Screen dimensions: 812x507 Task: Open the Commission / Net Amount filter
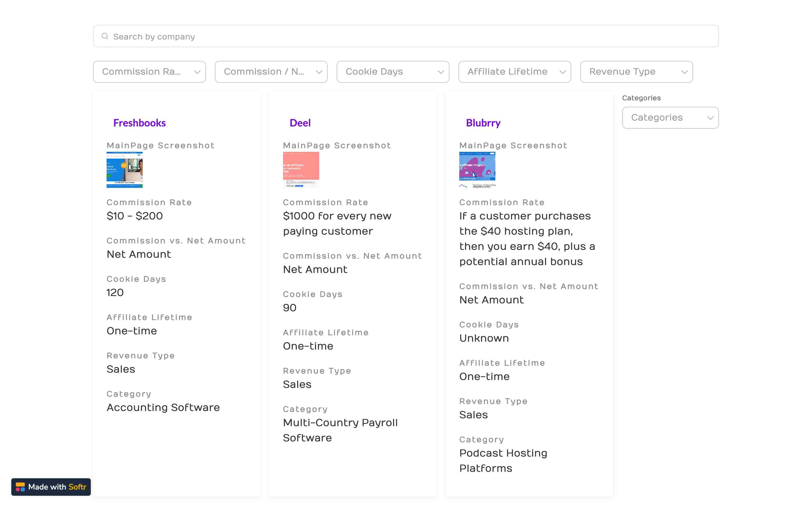click(x=271, y=72)
